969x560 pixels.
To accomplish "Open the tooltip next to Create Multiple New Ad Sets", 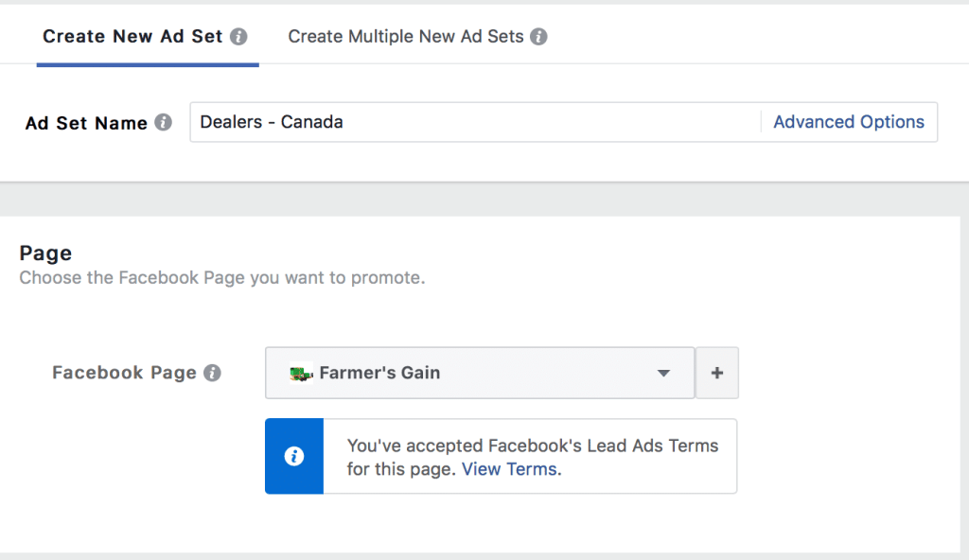I will click(538, 36).
